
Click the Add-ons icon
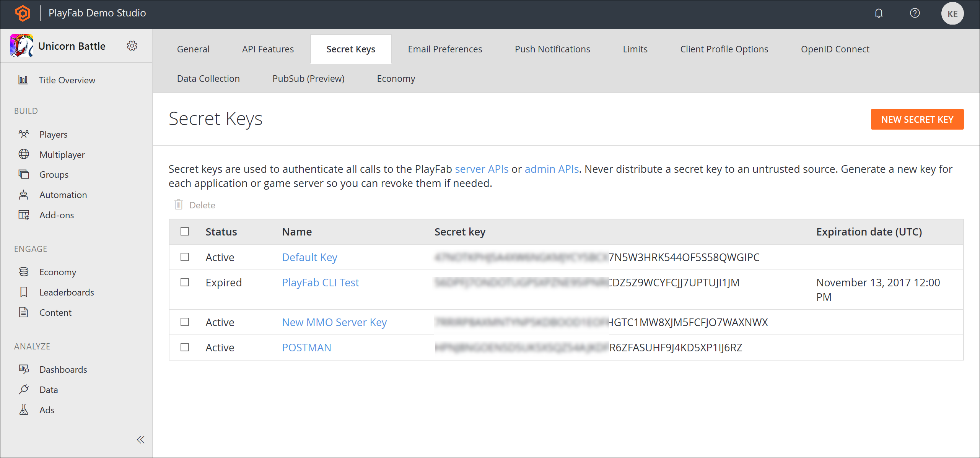(x=24, y=215)
